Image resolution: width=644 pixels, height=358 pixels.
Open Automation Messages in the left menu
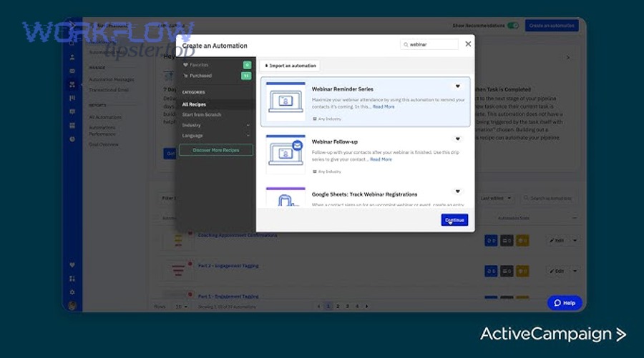(x=112, y=79)
